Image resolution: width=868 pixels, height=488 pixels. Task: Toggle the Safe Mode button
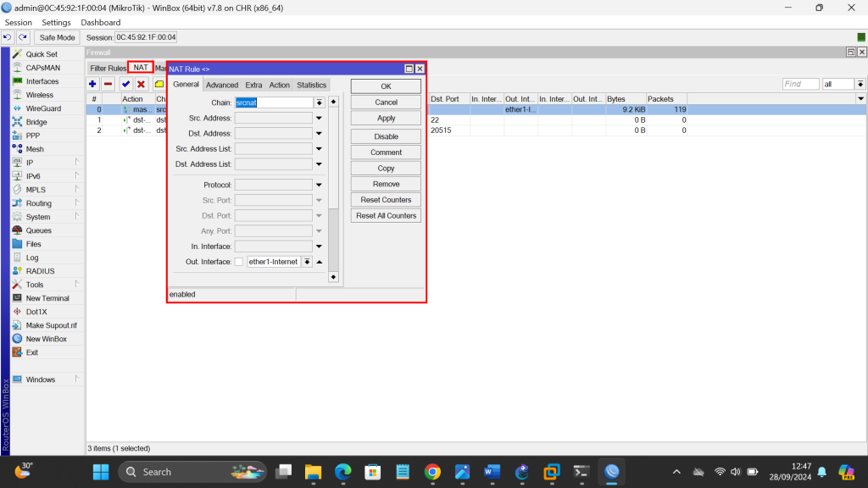pos(58,37)
